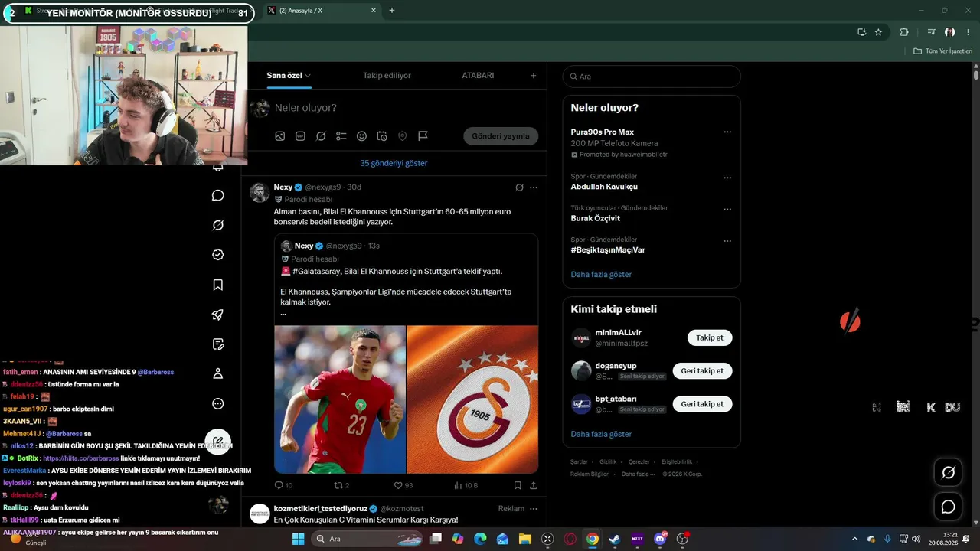Open the floating messages button
Screen dimensions: 980x551
[x=948, y=507]
